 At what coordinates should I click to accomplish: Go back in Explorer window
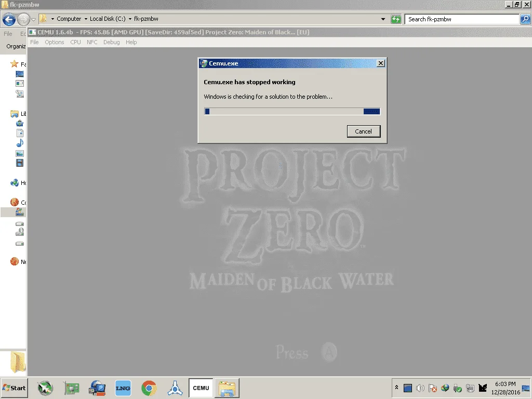(x=9, y=19)
